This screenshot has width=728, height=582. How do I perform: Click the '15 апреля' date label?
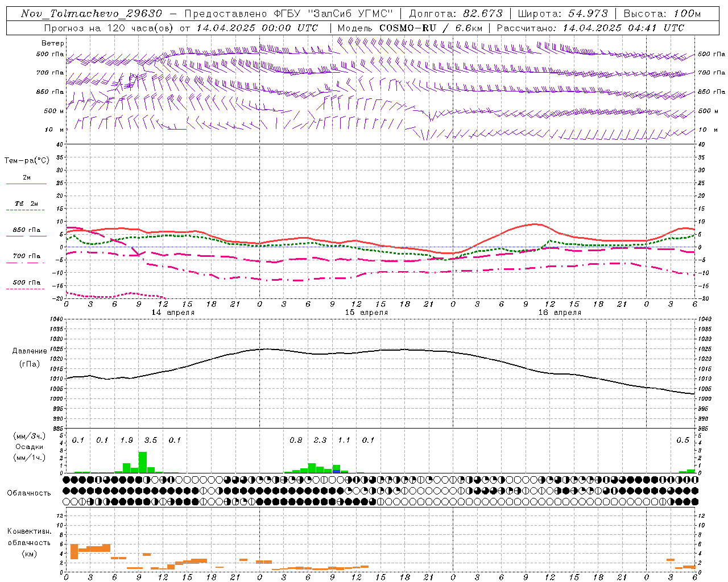(x=366, y=313)
